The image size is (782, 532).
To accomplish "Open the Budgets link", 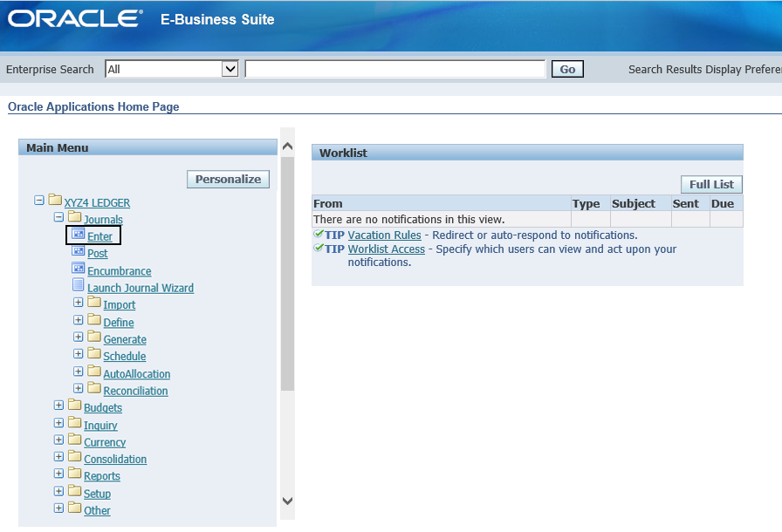I will [x=103, y=408].
